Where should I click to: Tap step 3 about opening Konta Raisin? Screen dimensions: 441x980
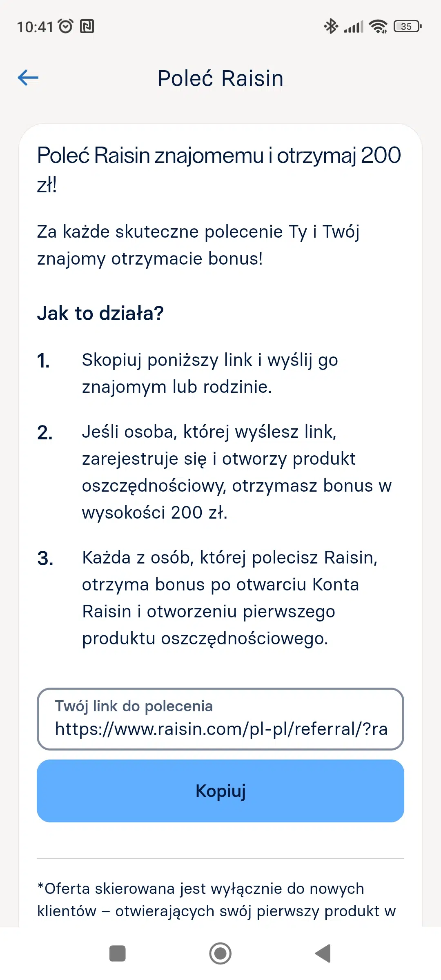click(229, 598)
